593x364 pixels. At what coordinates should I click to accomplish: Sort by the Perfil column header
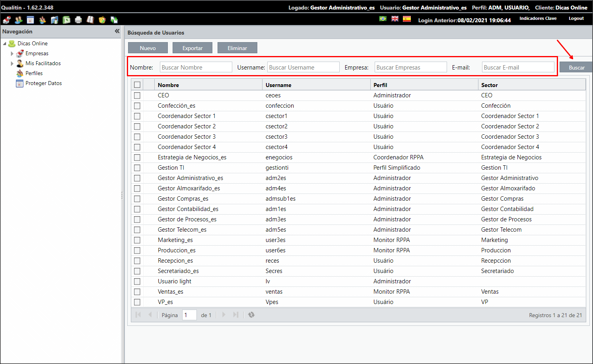click(x=424, y=85)
